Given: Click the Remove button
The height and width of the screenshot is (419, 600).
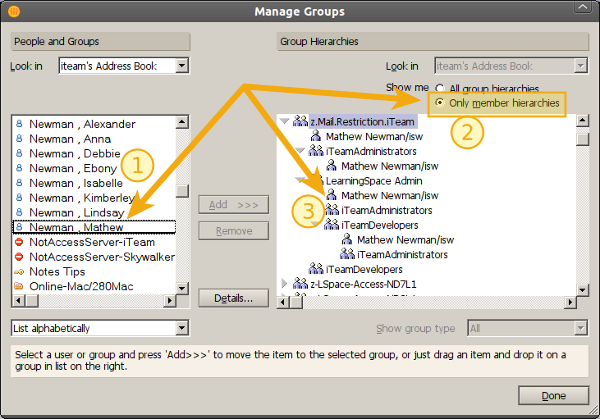Looking at the screenshot, I should (x=233, y=231).
